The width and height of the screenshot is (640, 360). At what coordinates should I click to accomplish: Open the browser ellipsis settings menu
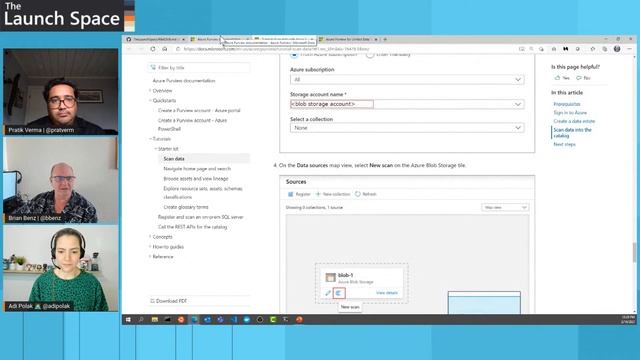(x=629, y=49)
